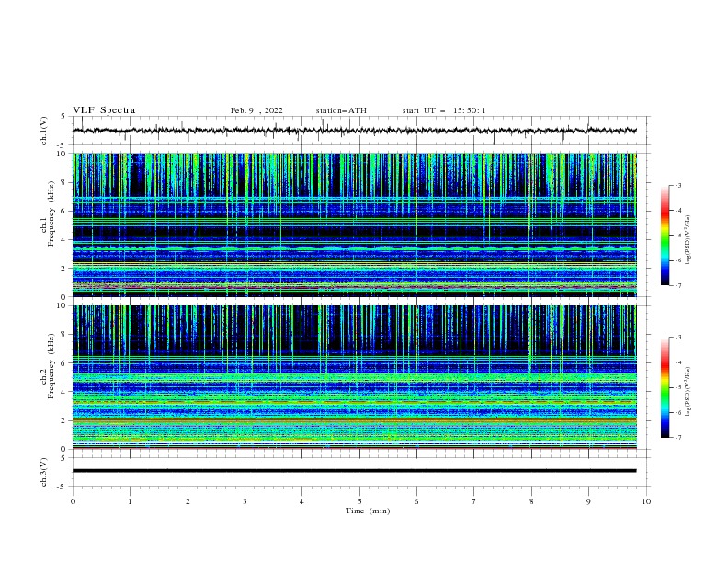Click the ch.1 'Frequency (kHz)' axis label
Screen dimensions: 728x563
coord(51,213)
